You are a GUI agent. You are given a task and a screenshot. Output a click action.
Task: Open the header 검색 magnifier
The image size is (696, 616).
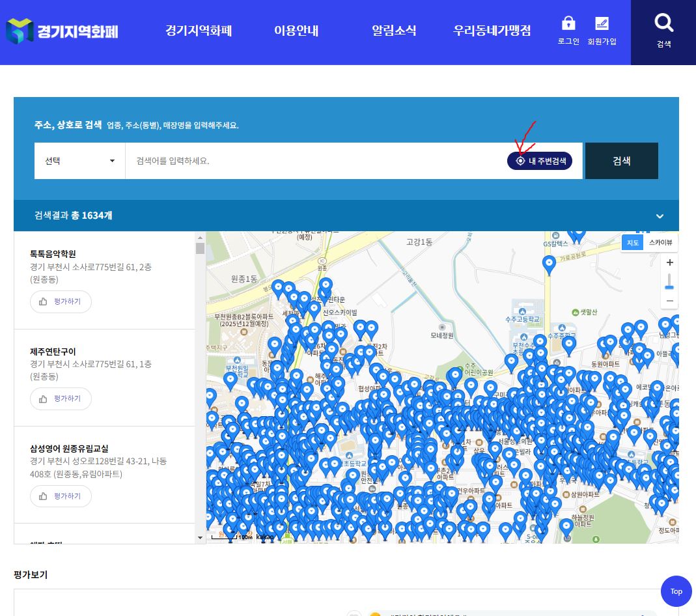point(663,23)
